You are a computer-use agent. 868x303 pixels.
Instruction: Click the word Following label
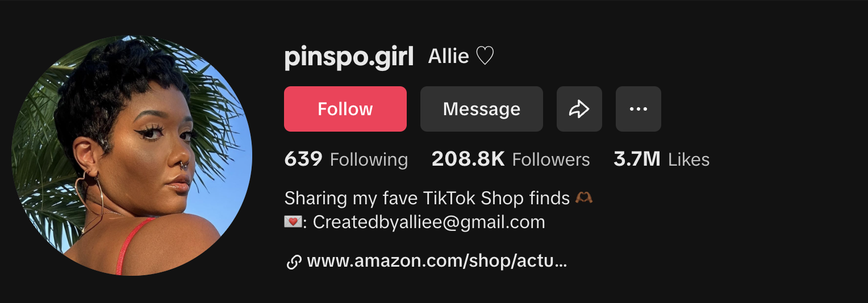pyautogui.click(x=369, y=160)
